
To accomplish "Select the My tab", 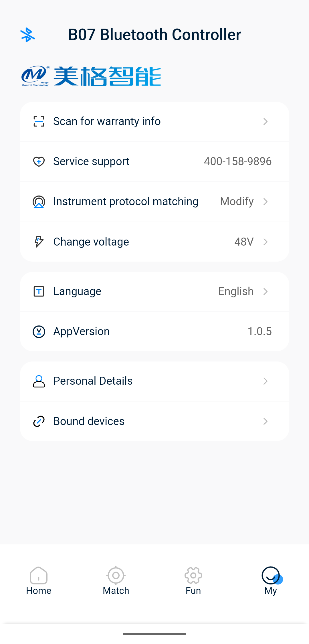I will [271, 581].
